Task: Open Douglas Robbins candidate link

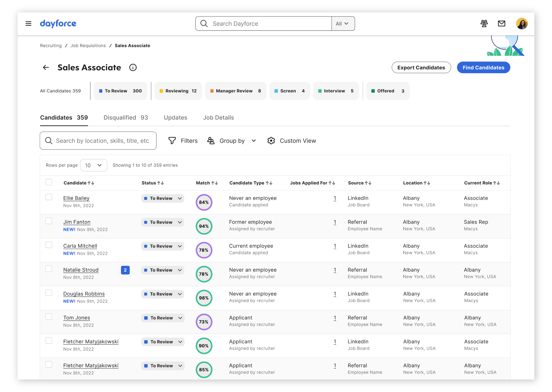Action: [84, 294]
